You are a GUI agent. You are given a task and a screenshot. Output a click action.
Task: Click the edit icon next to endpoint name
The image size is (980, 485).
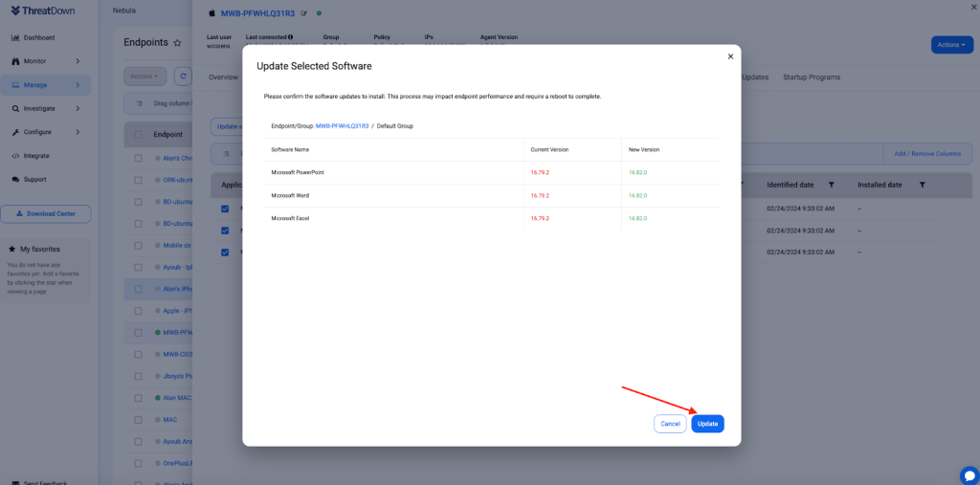(304, 13)
